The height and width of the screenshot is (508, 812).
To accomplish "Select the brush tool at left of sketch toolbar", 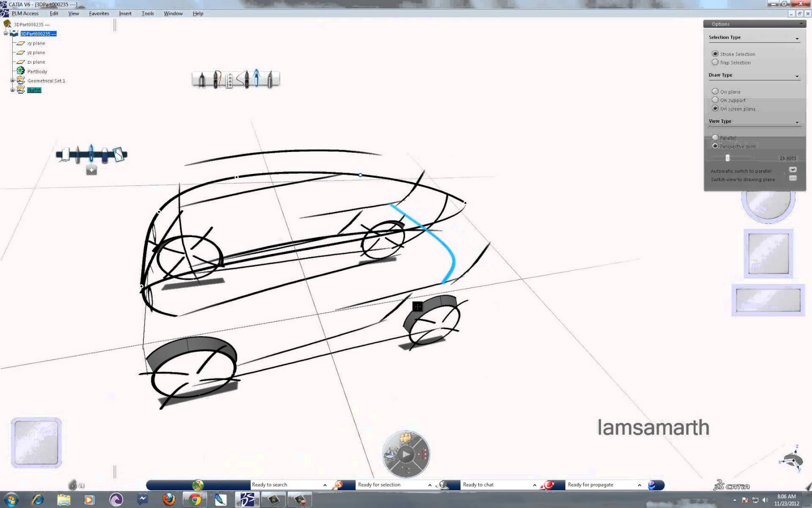I will pyautogui.click(x=201, y=79).
